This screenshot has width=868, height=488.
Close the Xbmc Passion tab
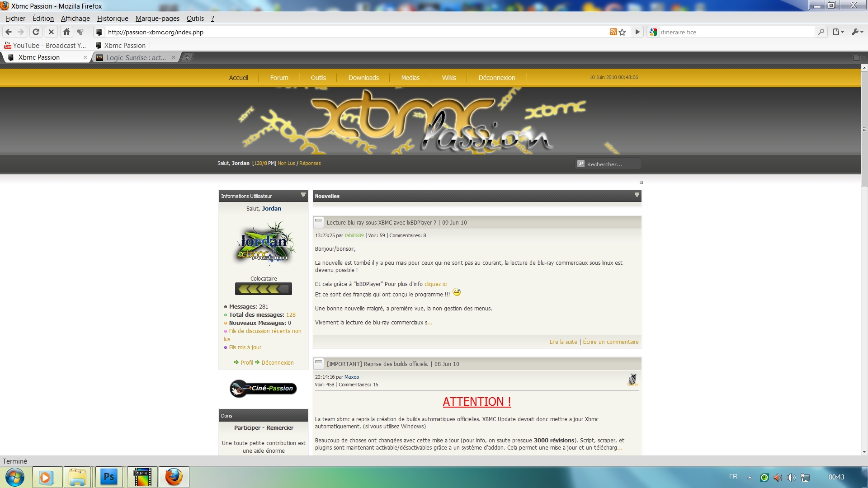click(85, 57)
